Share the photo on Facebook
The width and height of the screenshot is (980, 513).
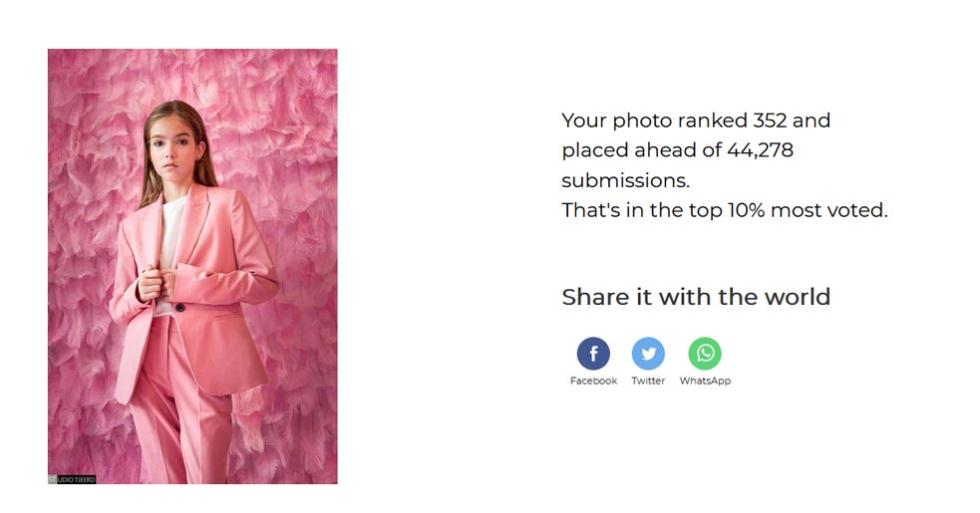[593, 354]
